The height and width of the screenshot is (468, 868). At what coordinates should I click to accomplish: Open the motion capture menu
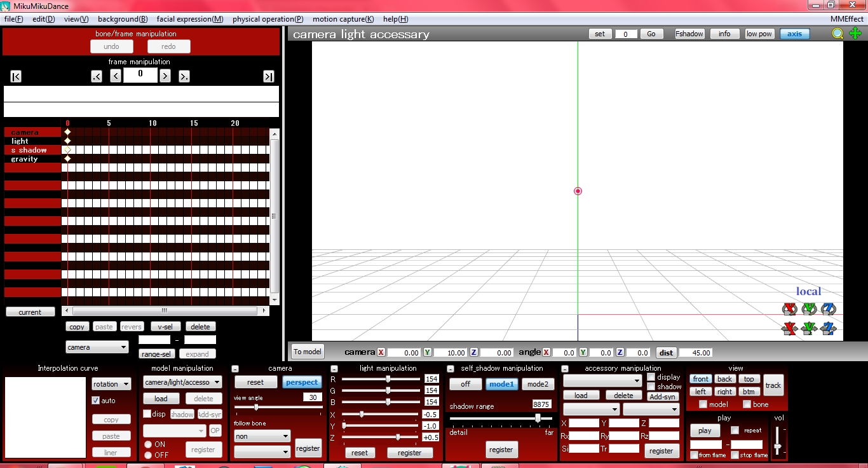click(344, 19)
